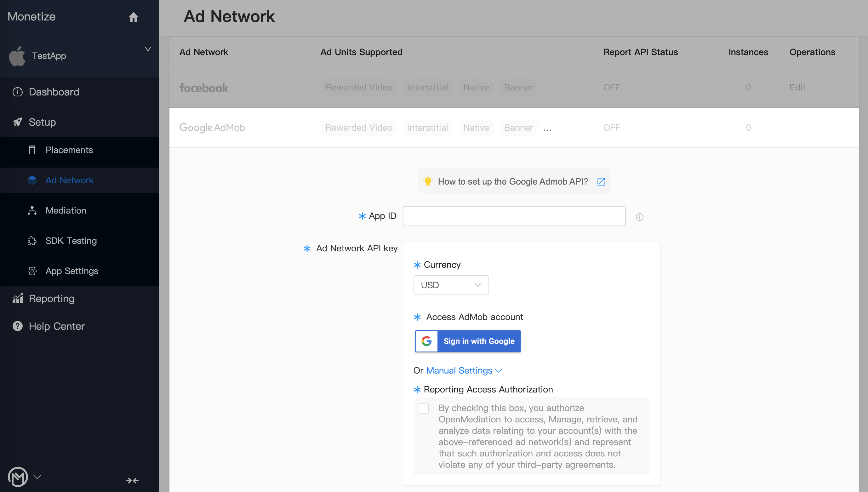Click the OpenMediation logo at bottom left
Image resolution: width=868 pixels, height=492 pixels.
point(18,477)
